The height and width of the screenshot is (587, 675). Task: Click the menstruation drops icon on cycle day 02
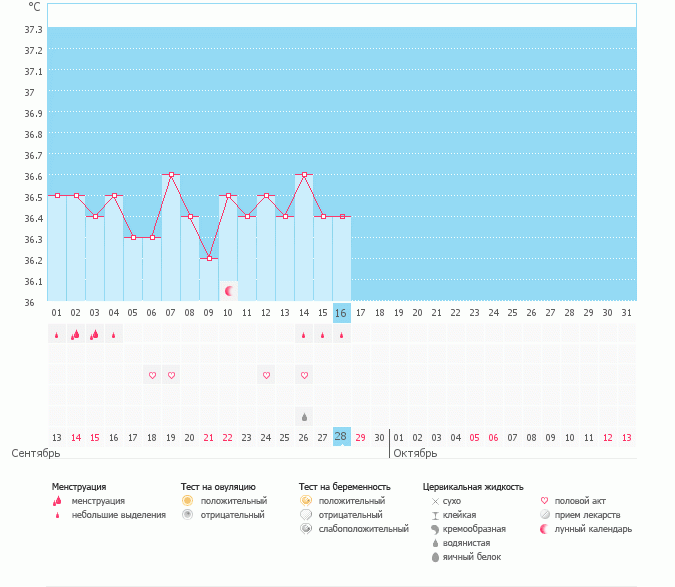(x=76, y=335)
